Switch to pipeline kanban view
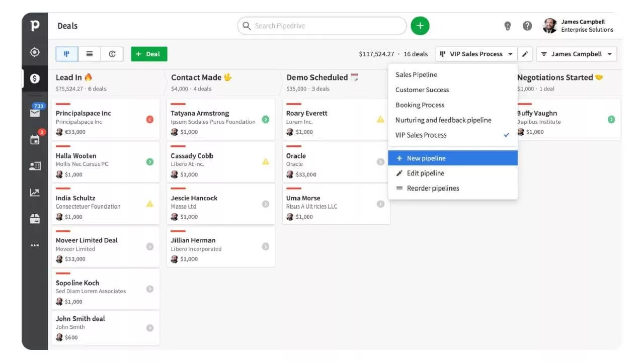This screenshot has width=644, height=362. pyautogui.click(x=67, y=54)
